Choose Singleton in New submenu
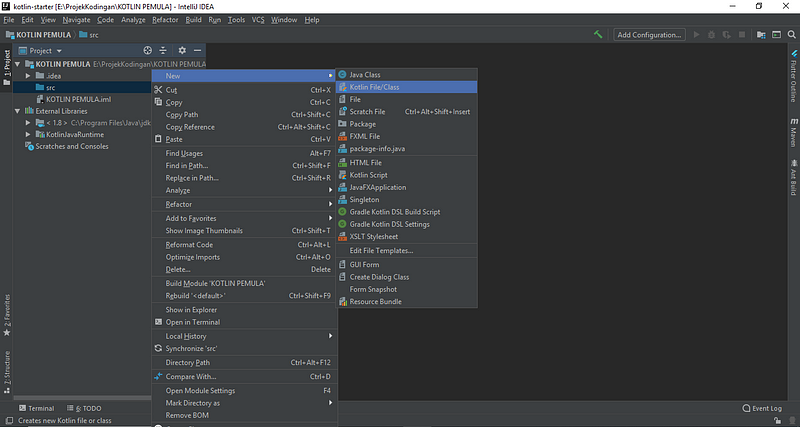The image size is (800, 427). pyautogui.click(x=407, y=199)
